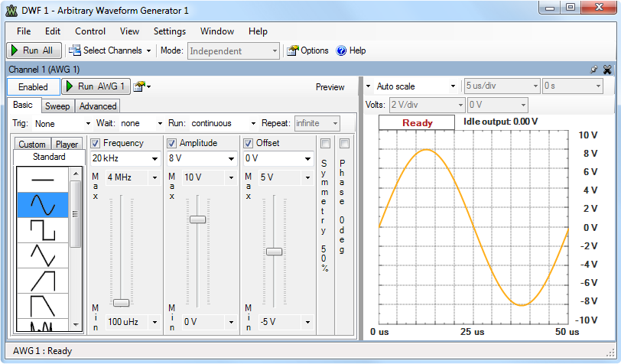Enable the Symmetry checkbox

click(325, 143)
